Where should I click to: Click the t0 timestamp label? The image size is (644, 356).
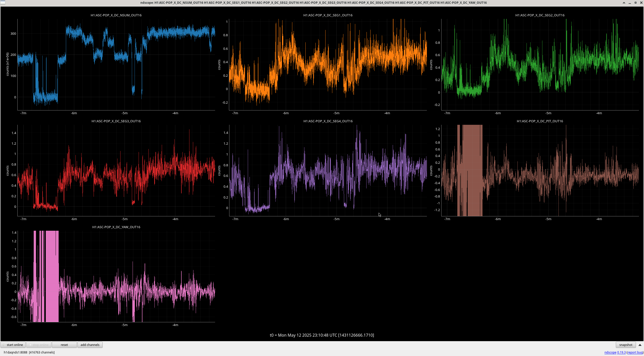(x=322, y=335)
